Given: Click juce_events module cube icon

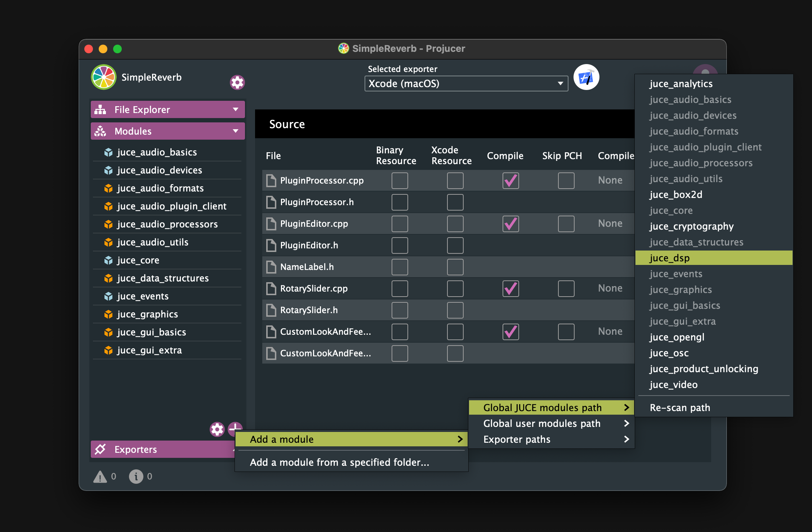Looking at the screenshot, I should pos(108,296).
